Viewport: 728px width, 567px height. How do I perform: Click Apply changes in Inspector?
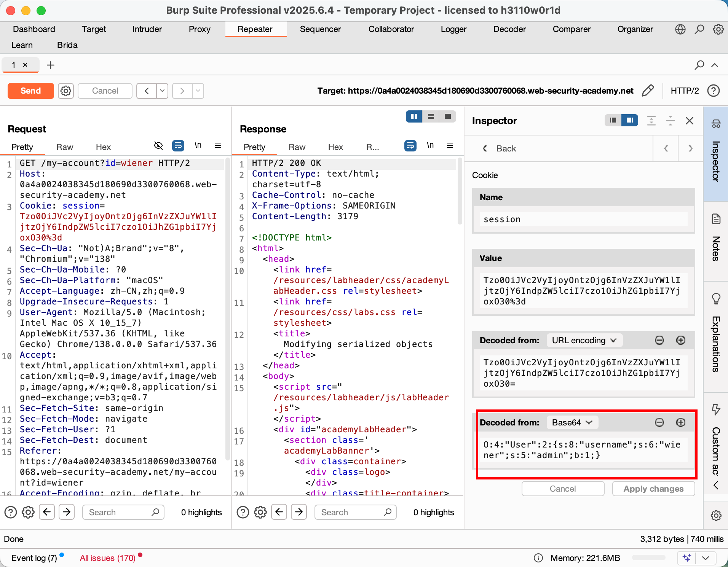point(653,489)
